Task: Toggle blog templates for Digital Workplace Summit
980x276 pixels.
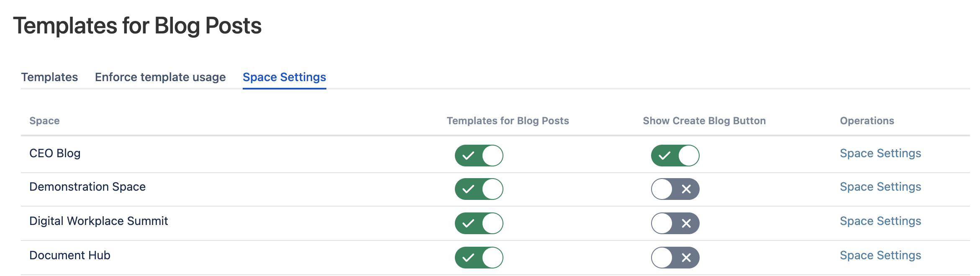Action: tap(479, 223)
